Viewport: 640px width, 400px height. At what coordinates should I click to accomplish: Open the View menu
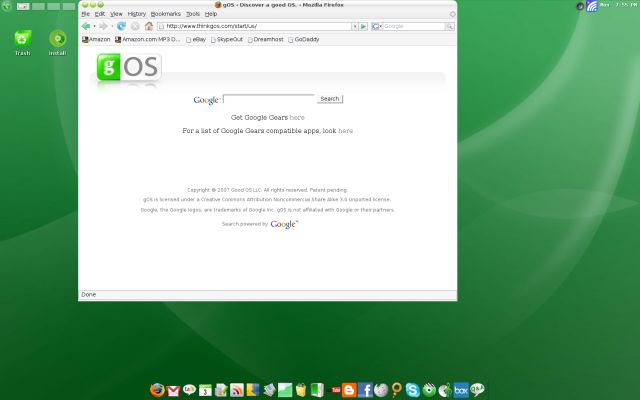116,14
